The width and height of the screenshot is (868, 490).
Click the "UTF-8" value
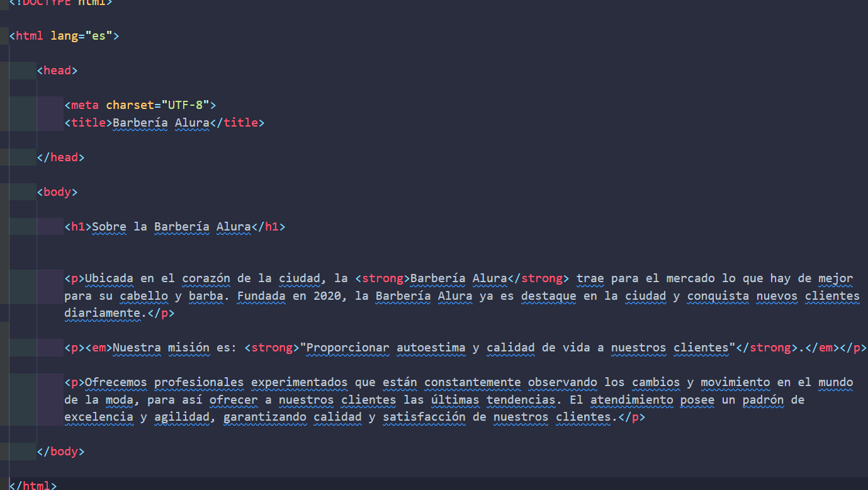[x=185, y=105]
